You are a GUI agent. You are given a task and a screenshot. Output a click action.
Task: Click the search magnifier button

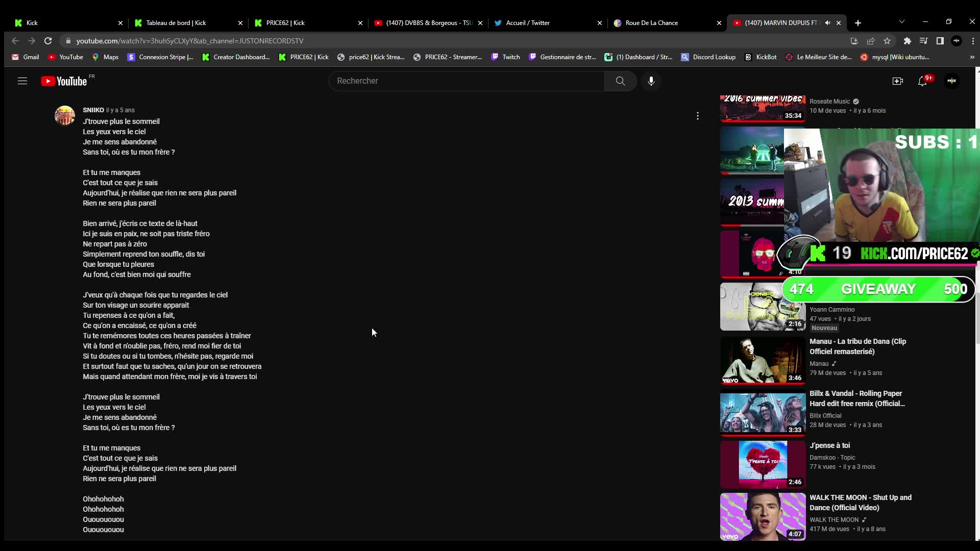coord(620,81)
